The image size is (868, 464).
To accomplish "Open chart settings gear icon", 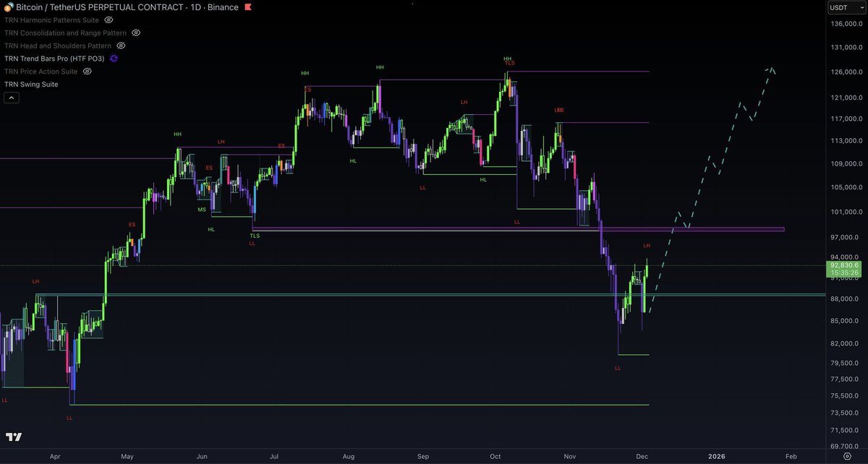I will [846, 456].
